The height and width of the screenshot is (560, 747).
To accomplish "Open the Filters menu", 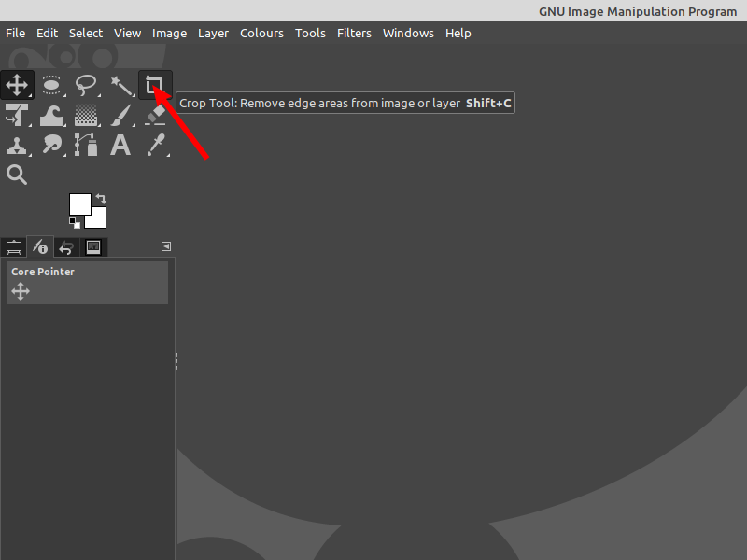I will (354, 33).
